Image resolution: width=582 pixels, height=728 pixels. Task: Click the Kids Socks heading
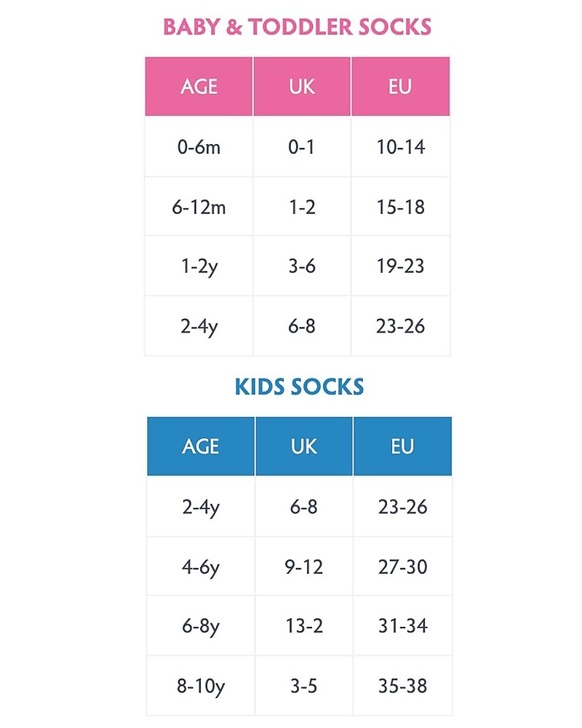(x=299, y=387)
